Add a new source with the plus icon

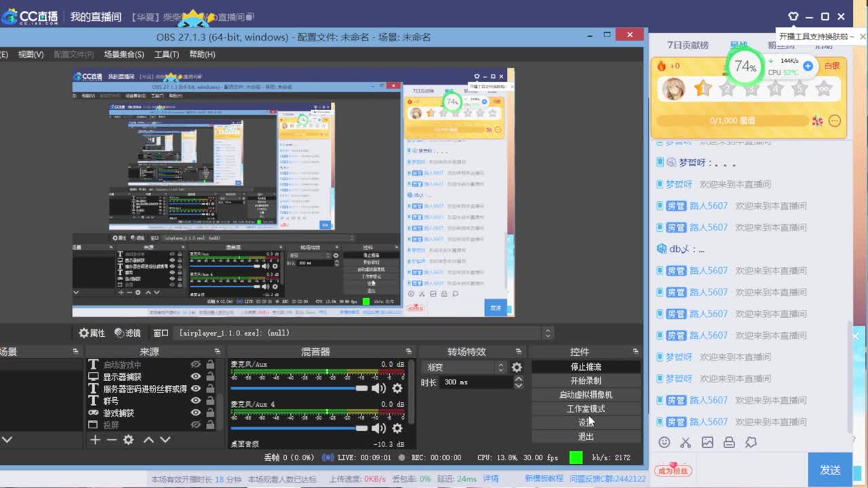(95, 440)
